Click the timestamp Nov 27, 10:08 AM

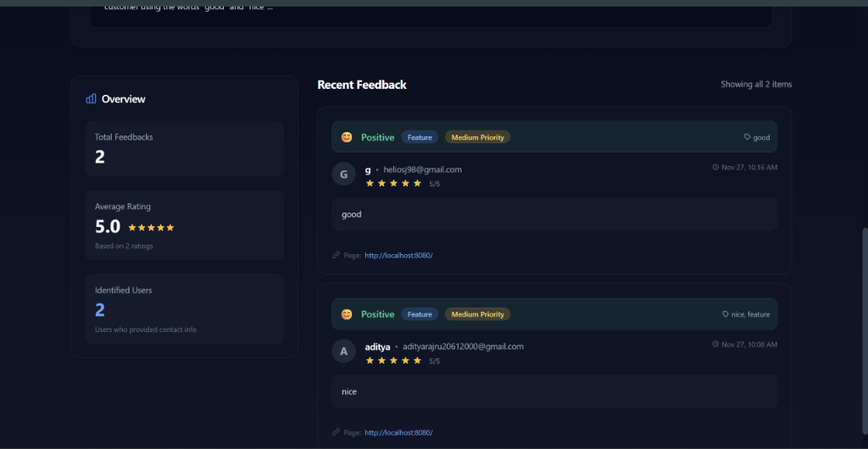point(749,344)
